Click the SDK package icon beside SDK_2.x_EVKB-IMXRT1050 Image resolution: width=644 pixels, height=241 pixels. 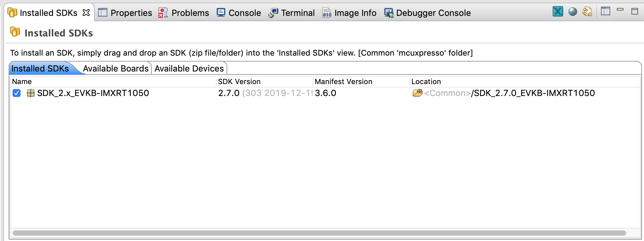30,93
